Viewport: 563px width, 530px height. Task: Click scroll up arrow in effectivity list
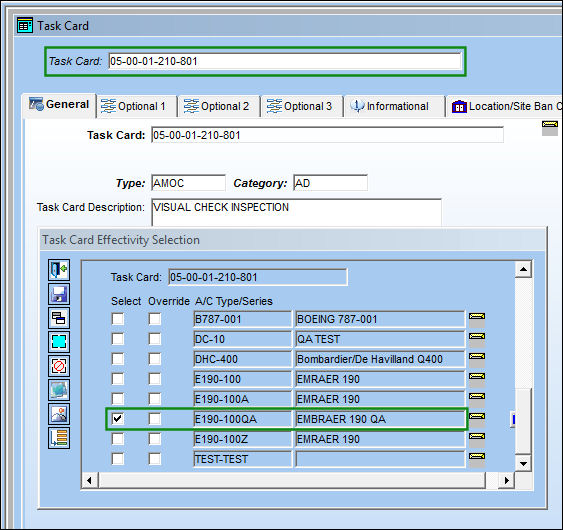(x=523, y=269)
